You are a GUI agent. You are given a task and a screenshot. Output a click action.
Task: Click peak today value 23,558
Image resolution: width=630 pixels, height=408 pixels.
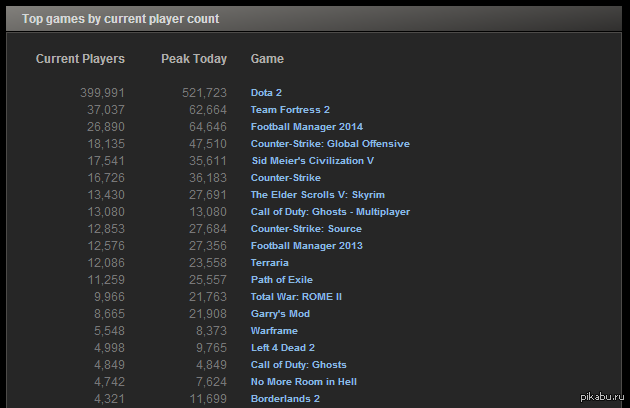pos(208,262)
